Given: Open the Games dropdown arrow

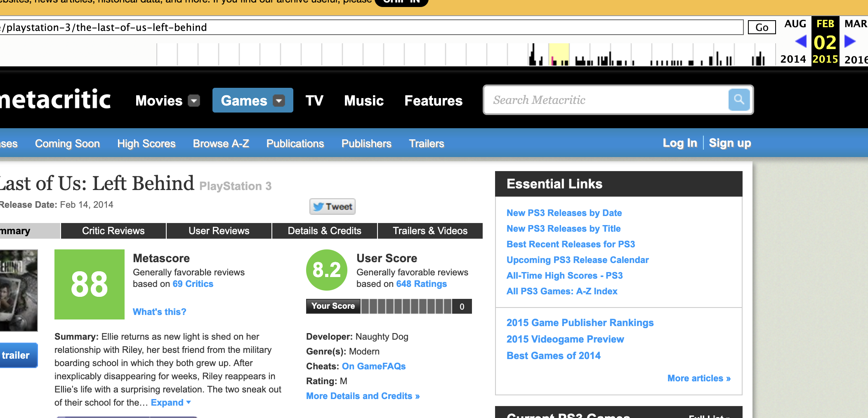Looking at the screenshot, I should 279,101.
